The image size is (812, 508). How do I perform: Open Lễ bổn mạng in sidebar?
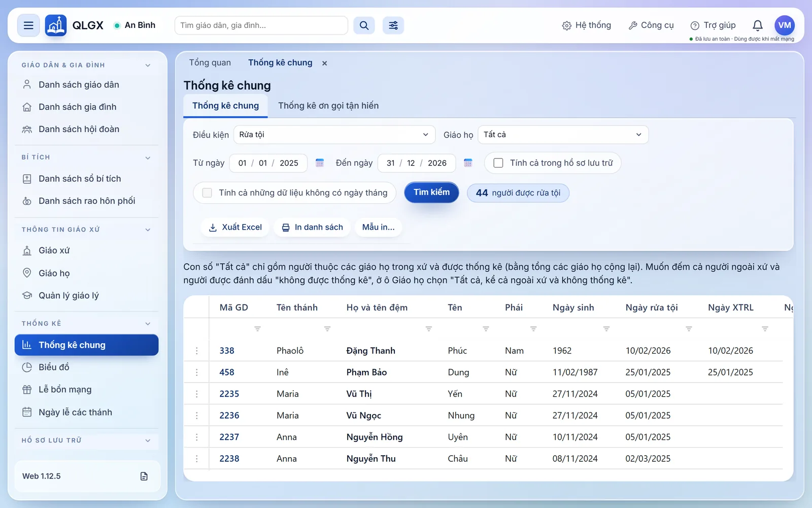(86, 390)
